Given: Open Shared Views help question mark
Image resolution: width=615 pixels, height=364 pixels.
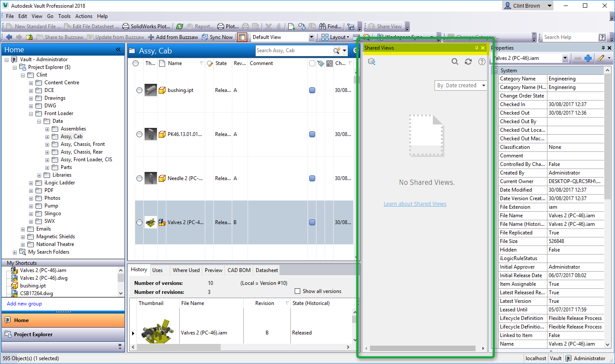Looking at the screenshot, I should tap(482, 62).
